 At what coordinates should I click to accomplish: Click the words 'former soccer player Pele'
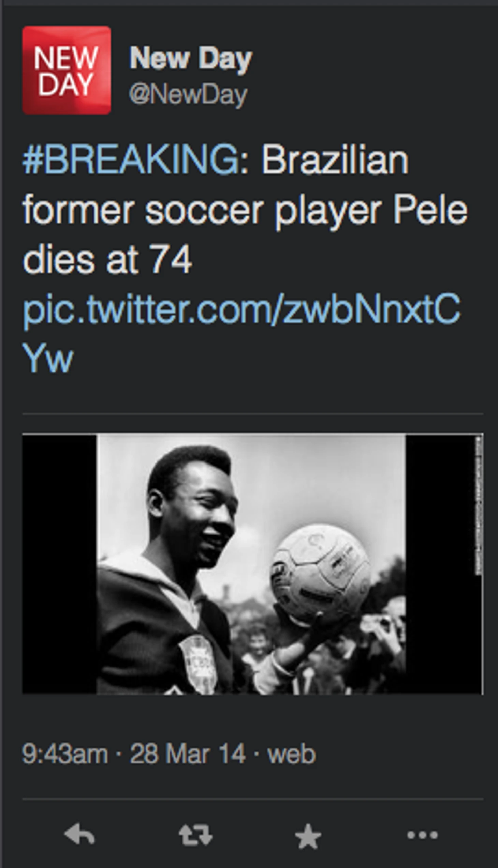pos(245,211)
